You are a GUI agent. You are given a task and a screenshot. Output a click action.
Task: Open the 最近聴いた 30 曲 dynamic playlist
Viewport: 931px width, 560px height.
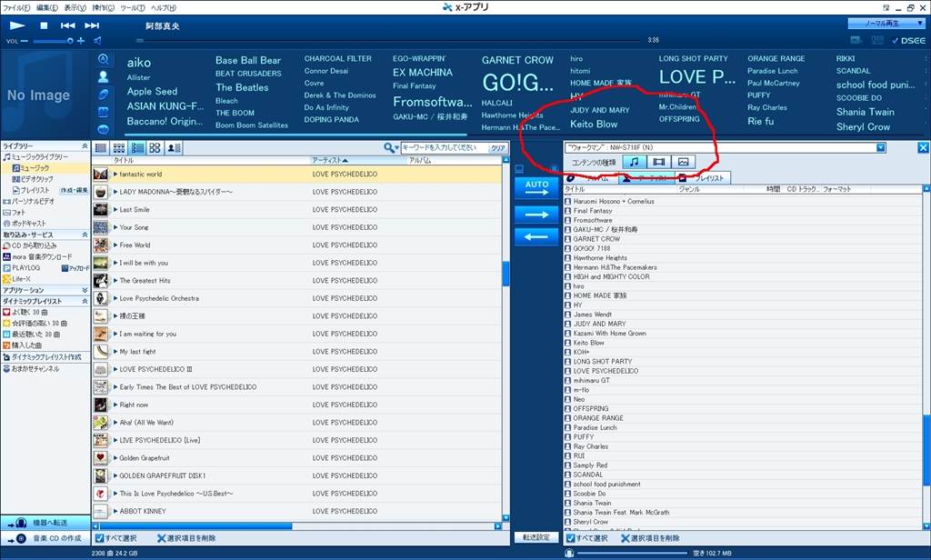(32, 335)
